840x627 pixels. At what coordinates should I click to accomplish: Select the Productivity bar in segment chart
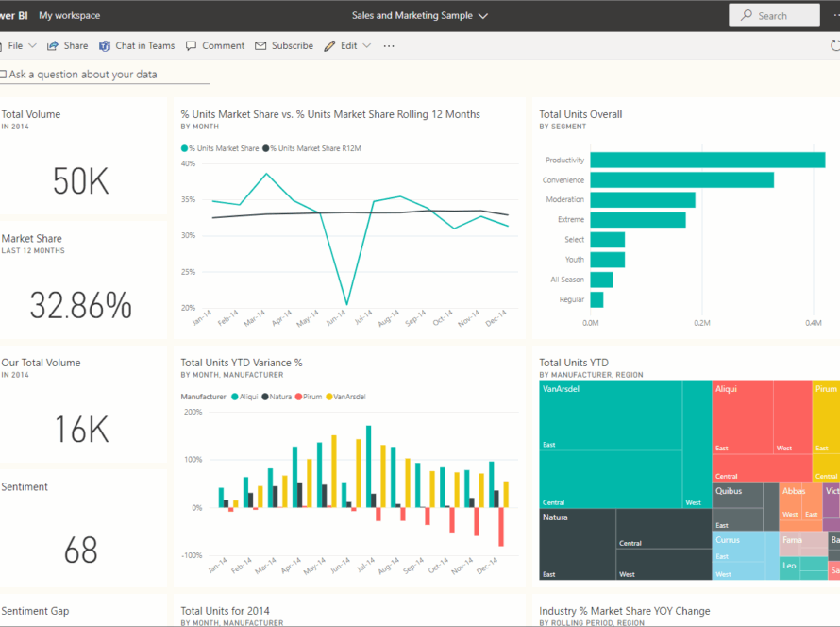(707, 161)
